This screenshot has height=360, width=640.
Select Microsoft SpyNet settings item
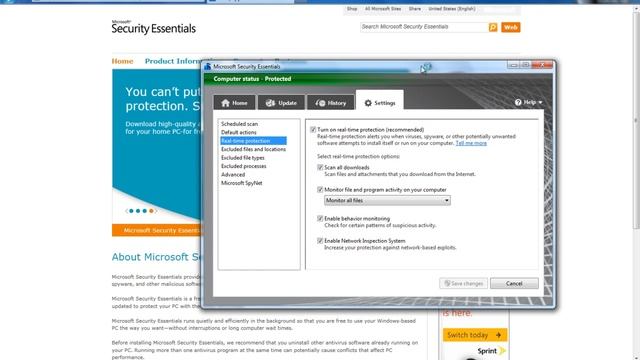[x=242, y=183]
